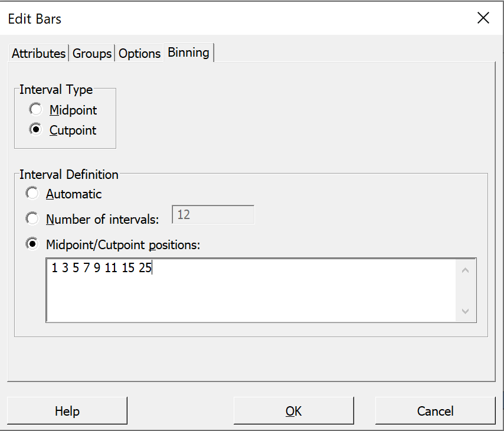The image size is (504, 431).
Task: Click the Automatic label text
Action: click(x=74, y=194)
